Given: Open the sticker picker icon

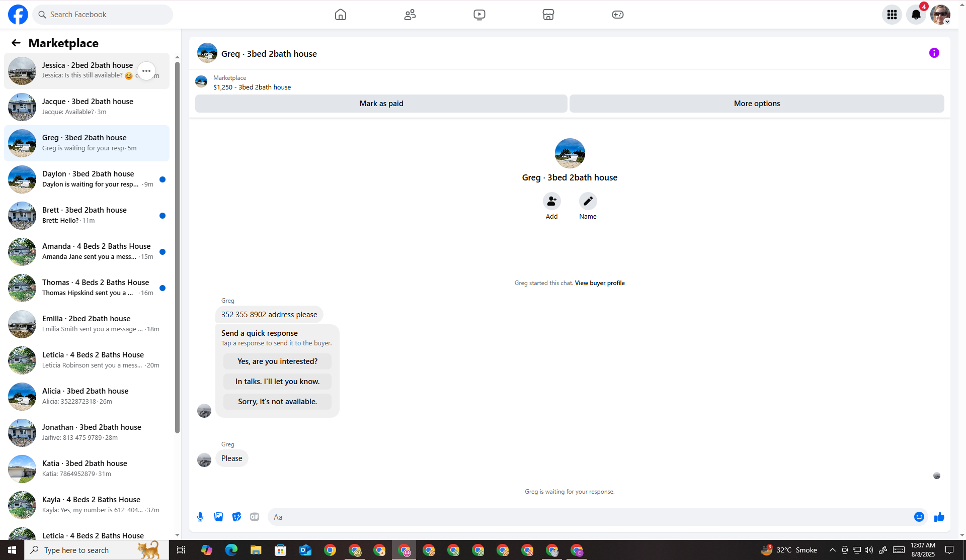Looking at the screenshot, I should click(236, 517).
